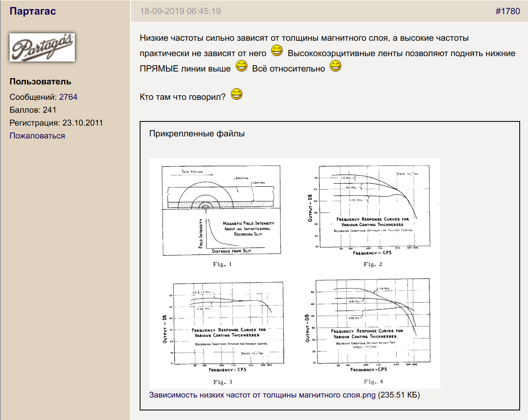Click the post timestamp 18-09-2019 06:45:19

coord(180,11)
